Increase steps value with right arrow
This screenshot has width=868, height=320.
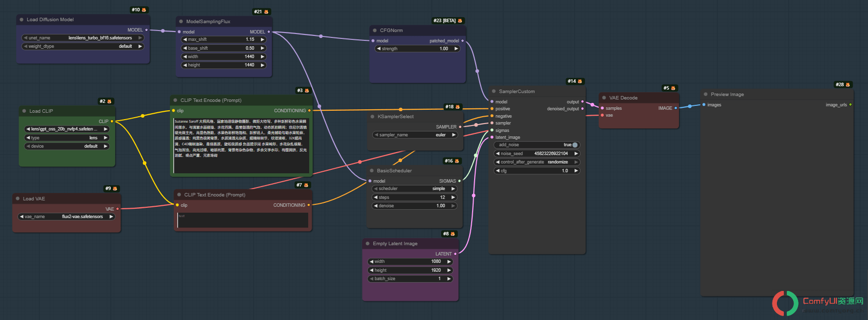pyautogui.click(x=453, y=197)
